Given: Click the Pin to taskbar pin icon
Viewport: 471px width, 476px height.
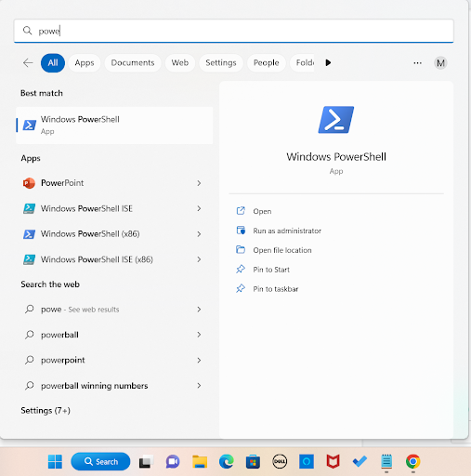Looking at the screenshot, I should [241, 288].
